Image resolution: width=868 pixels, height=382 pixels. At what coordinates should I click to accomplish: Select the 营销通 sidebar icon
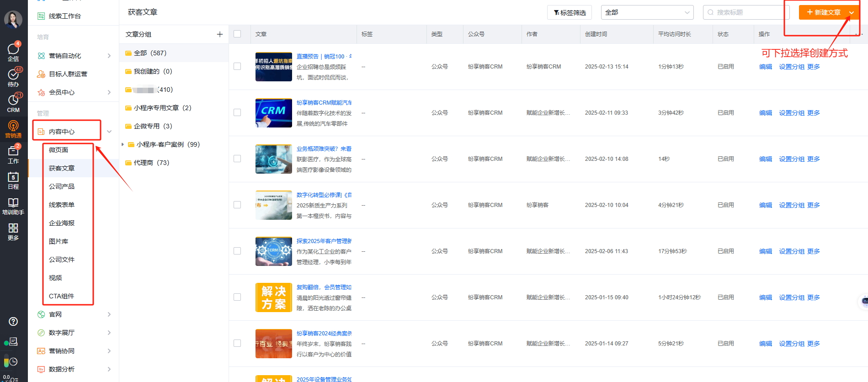tap(13, 129)
